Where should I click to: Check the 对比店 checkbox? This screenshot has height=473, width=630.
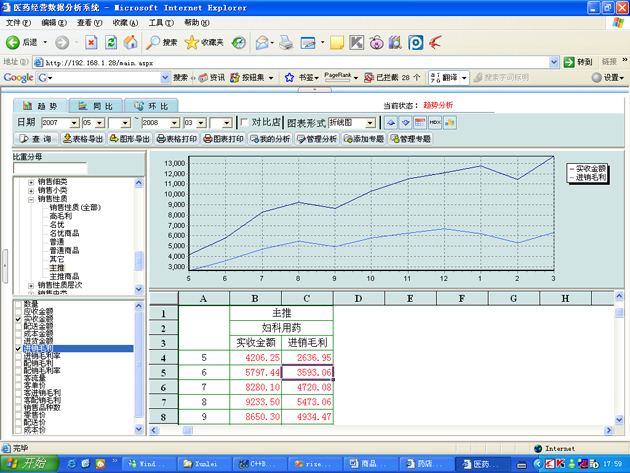(x=244, y=122)
